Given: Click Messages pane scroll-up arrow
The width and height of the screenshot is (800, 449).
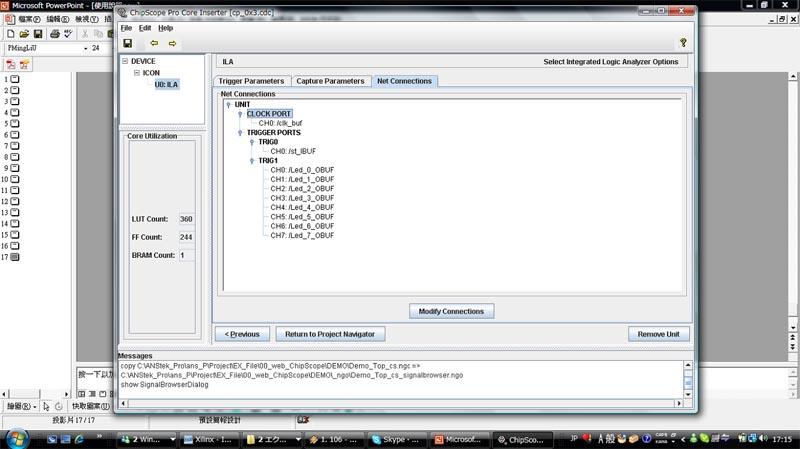Looking at the screenshot, I should point(688,365).
